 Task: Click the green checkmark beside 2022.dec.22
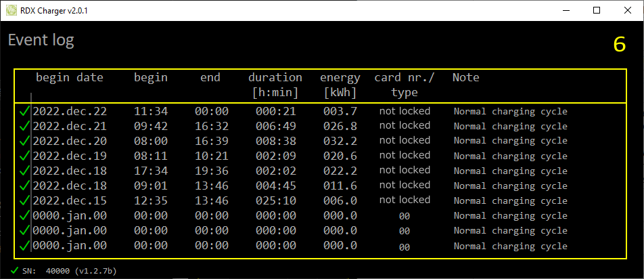click(24, 111)
